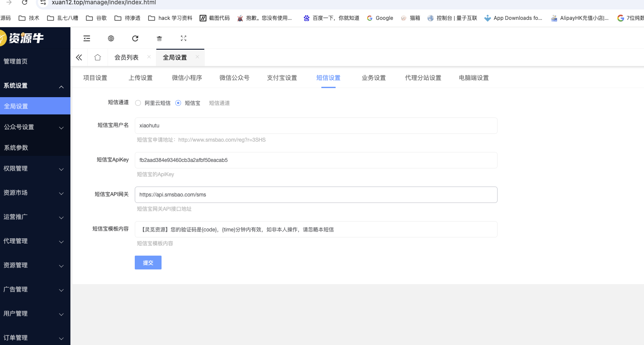Select the 短信宝 radio option
This screenshot has width=644, height=345.
pyautogui.click(x=178, y=103)
